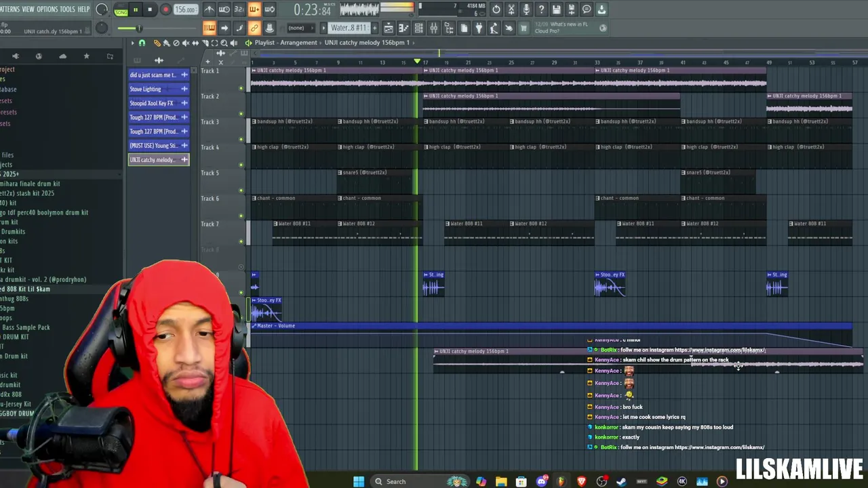Open the Mixer window icon

tap(433, 28)
